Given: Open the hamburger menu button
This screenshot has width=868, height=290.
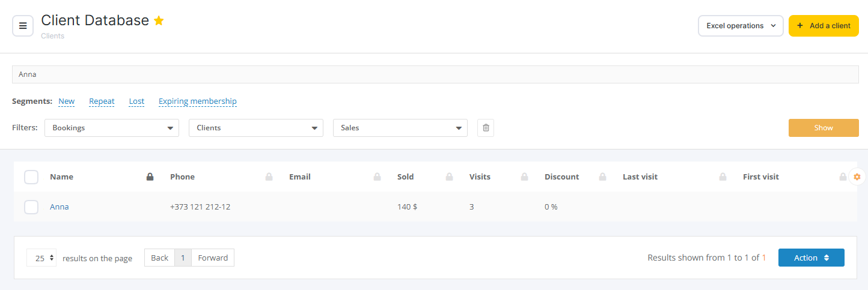Looking at the screenshot, I should coord(23,26).
